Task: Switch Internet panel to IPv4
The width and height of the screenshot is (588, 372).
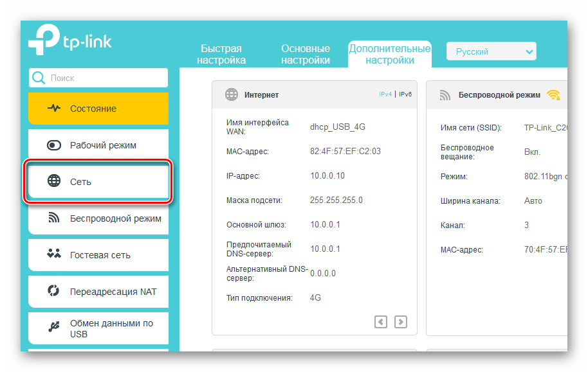Action: [x=385, y=94]
